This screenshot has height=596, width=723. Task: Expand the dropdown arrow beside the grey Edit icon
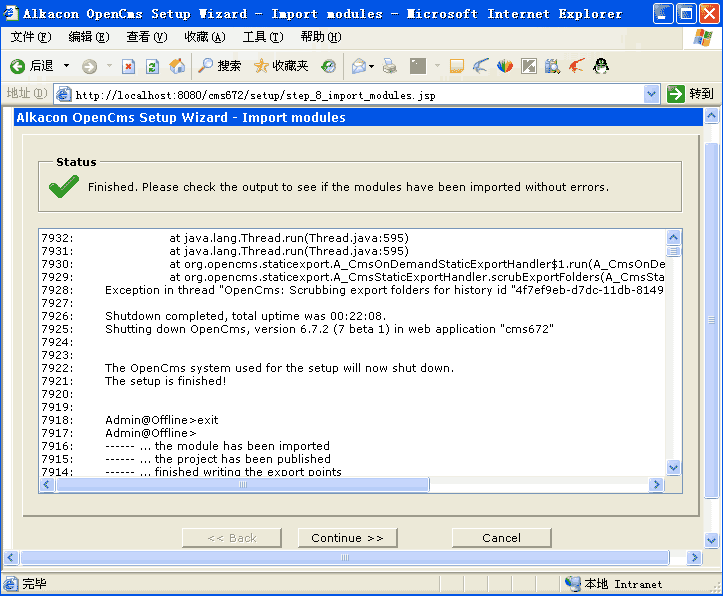click(438, 66)
